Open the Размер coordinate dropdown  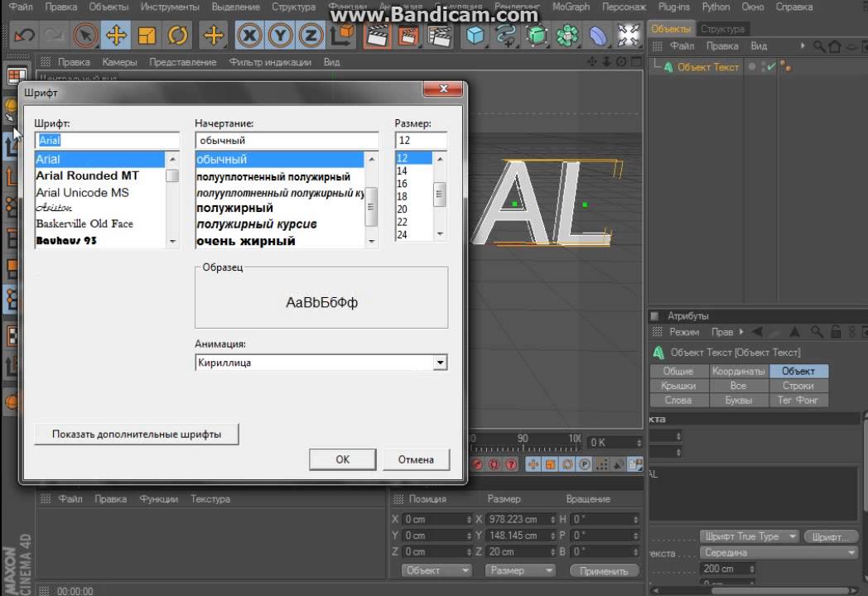pos(520,570)
